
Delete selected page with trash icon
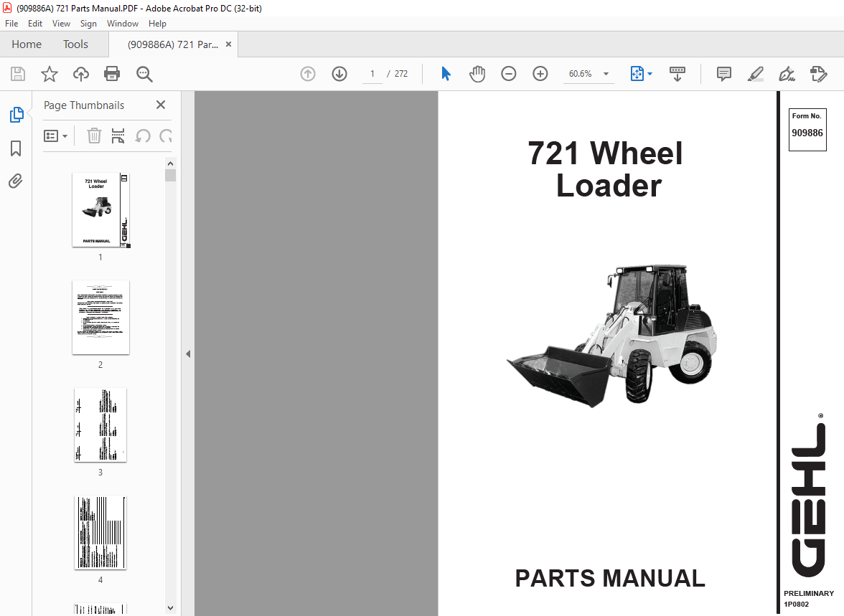tap(94, 136)
